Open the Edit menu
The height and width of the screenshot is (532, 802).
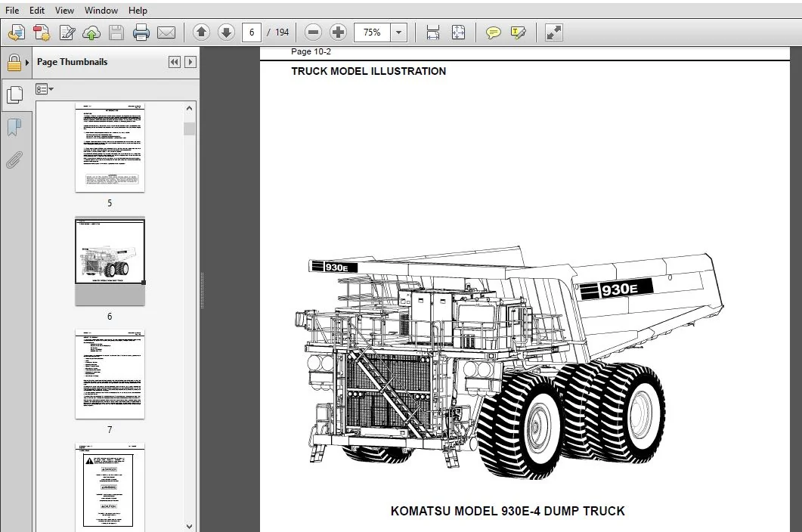click(x=37, y=11)
